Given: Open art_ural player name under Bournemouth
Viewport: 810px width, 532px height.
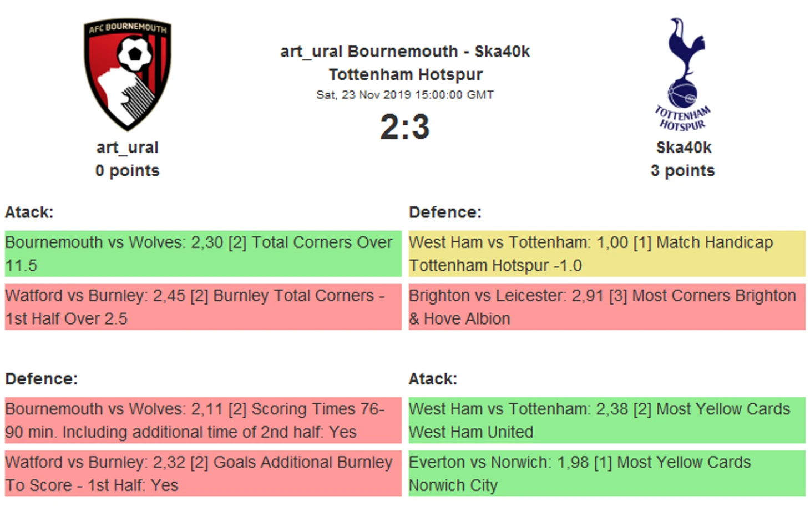Looking at the screenshot, I should [127, 148].
